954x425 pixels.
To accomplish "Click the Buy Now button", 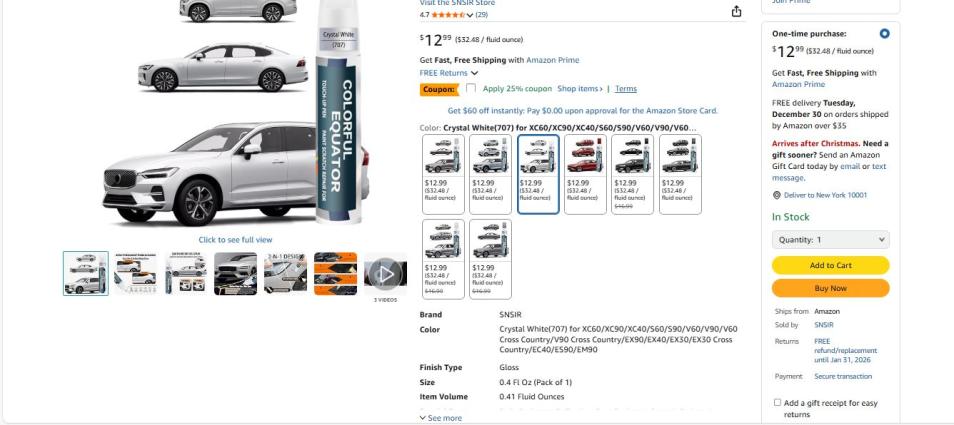I will coord(830,288).
